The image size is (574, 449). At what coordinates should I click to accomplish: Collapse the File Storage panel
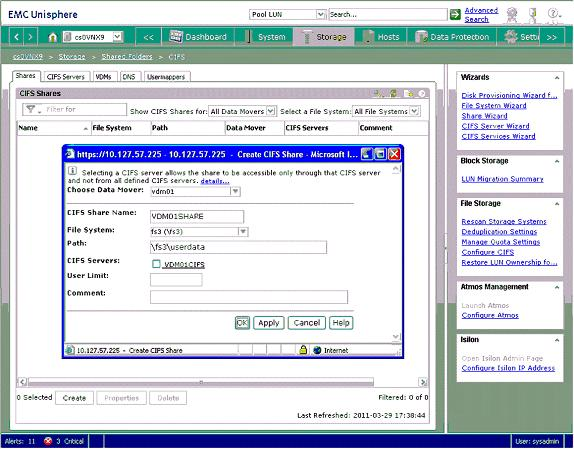[557, 203]
